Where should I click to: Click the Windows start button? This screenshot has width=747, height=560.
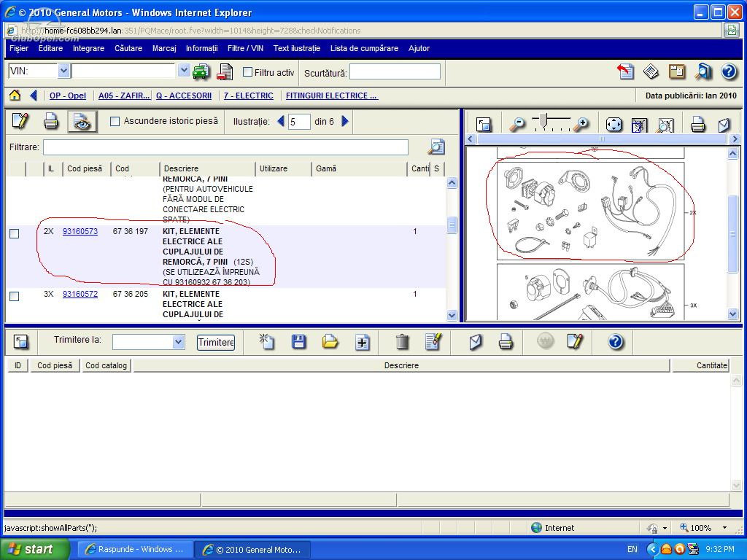pyautogui.click(x=35, y=549)
